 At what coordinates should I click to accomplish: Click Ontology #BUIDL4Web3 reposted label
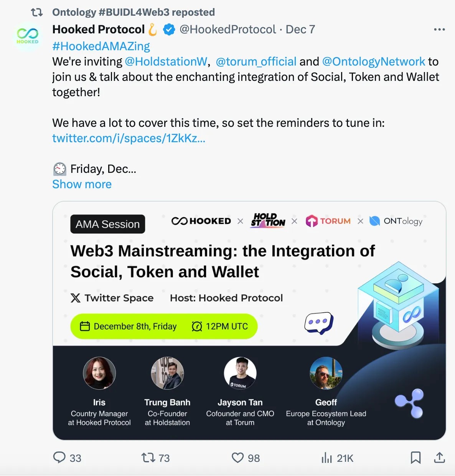pyautogui.click(x=133, y=12)
